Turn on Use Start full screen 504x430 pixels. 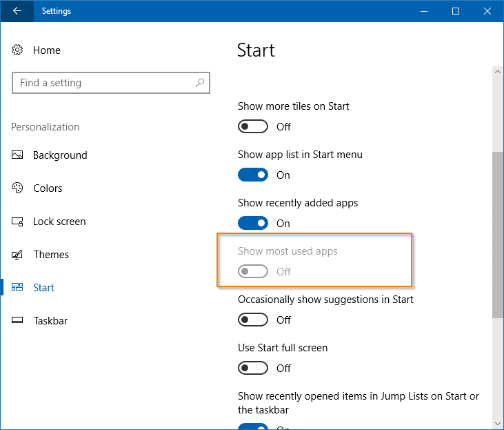coord(253,368)
